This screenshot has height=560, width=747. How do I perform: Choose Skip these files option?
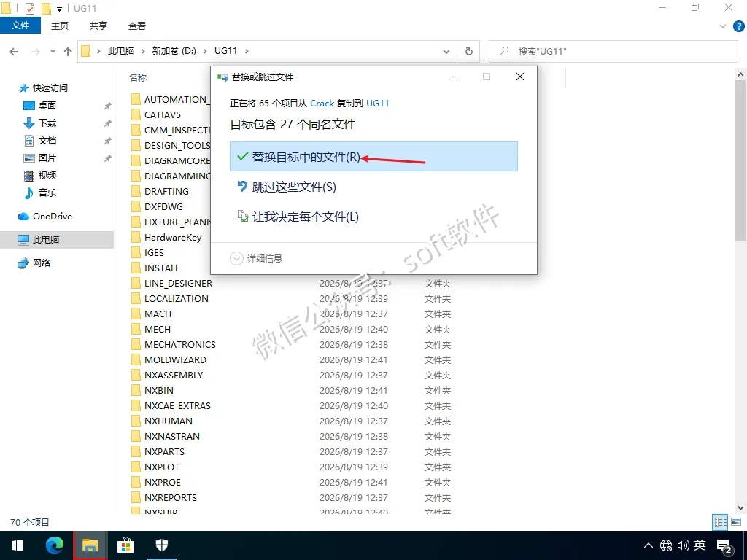(373, 187)
